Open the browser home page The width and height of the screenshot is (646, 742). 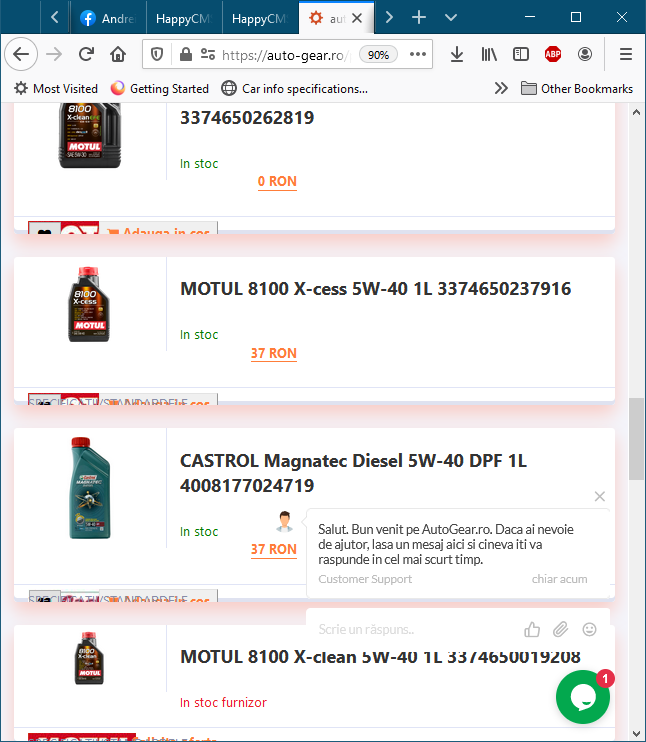tap(118, 54)
